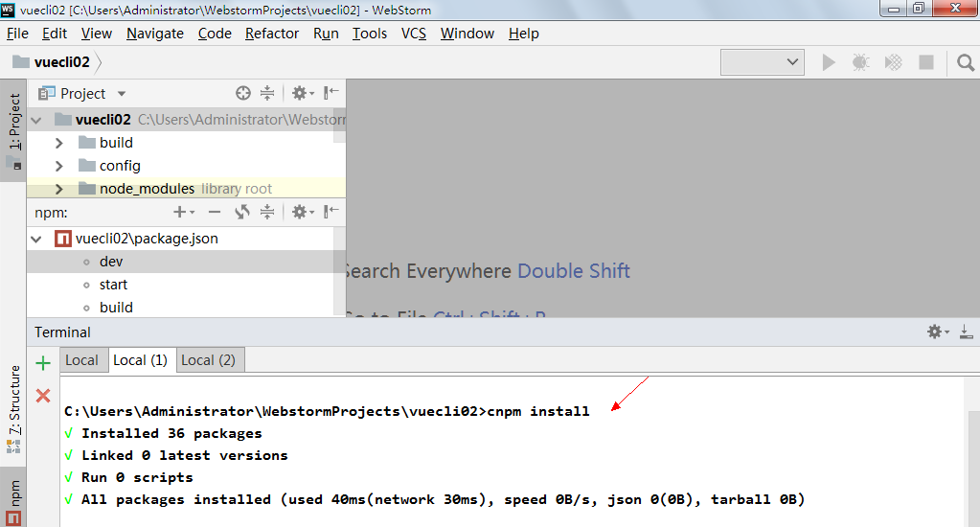Hide the Terminal panel
Viewport: 980px width, 527px height.
967,332
